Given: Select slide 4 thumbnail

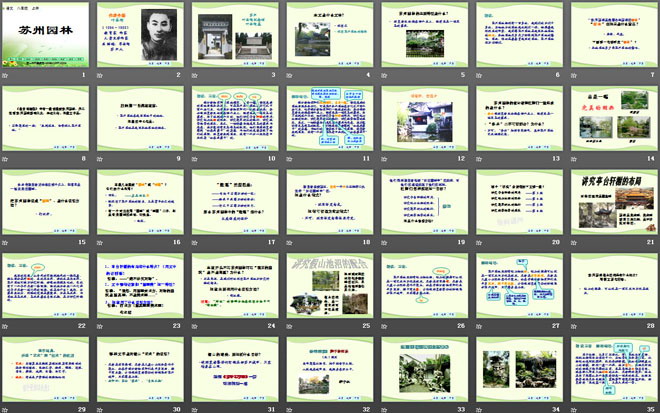Looking at the screenshot, I should pyautogui.click(x=330, y=35).
